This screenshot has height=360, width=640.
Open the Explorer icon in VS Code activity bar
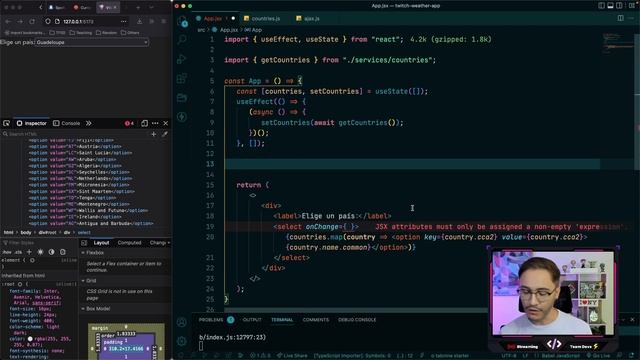coord(182,22)
